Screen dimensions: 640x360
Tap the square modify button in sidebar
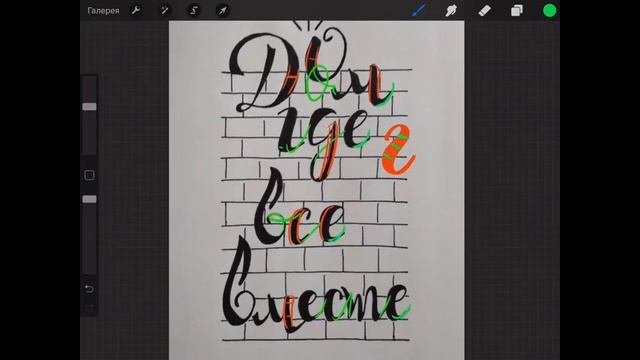coord(89,176)
